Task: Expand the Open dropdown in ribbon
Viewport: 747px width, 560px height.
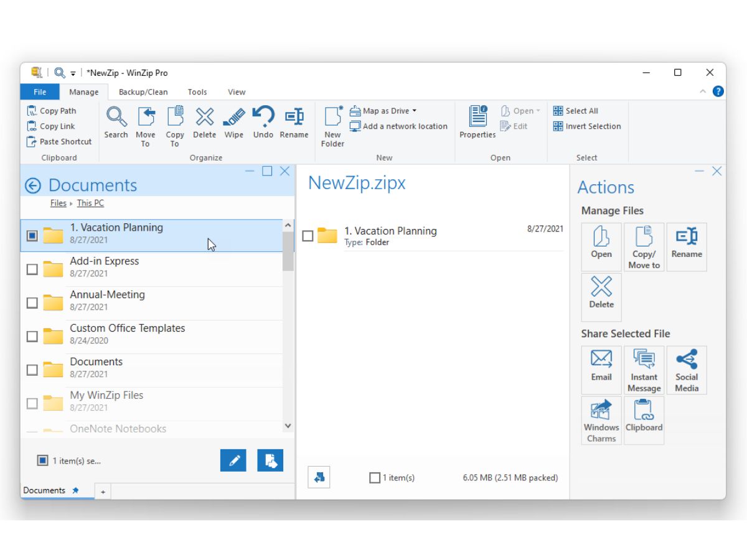Action: [538, 111]
